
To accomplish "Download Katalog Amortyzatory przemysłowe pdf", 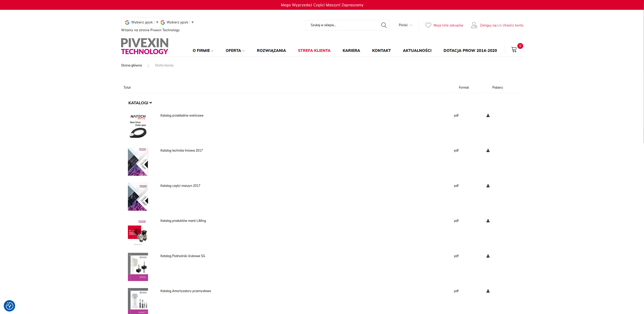I will tap(488, 291).
